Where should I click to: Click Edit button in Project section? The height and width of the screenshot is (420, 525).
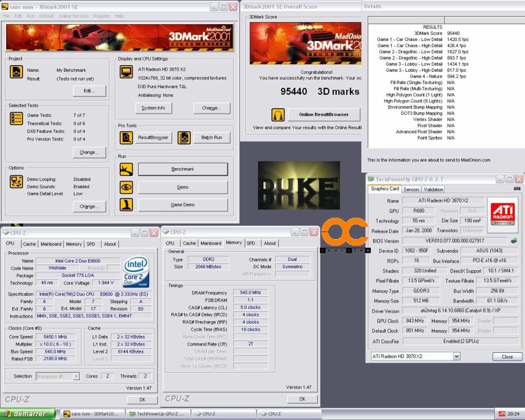coord(89,91)
